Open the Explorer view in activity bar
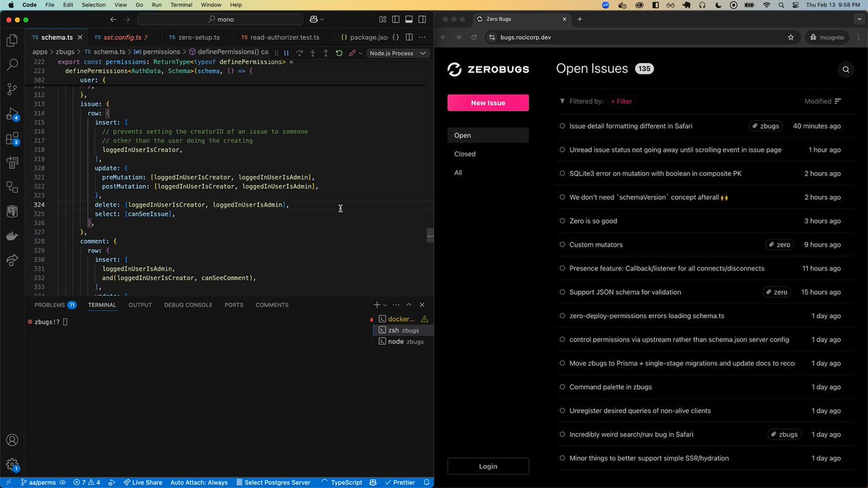Image resolution: width=868 pixels, height=488 pixels. (x=12, y=40)
